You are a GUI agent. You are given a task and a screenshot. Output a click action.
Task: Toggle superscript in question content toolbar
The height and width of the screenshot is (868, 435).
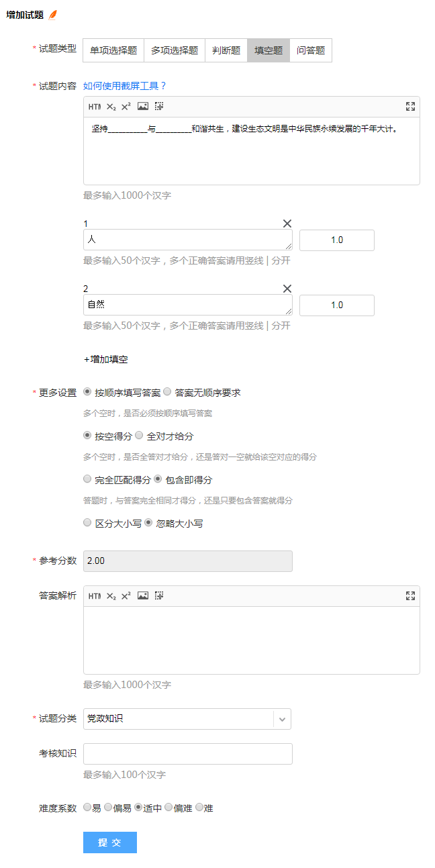click(x=126, y=107)
